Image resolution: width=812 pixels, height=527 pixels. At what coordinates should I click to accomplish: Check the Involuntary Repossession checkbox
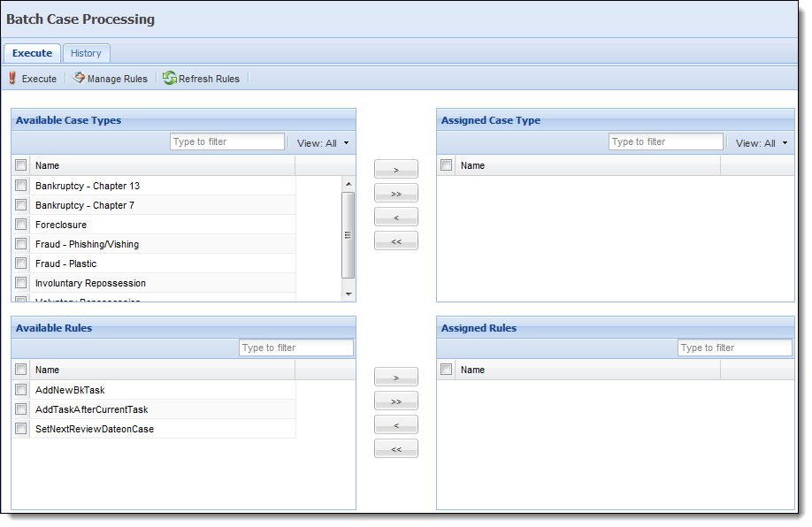20,283
